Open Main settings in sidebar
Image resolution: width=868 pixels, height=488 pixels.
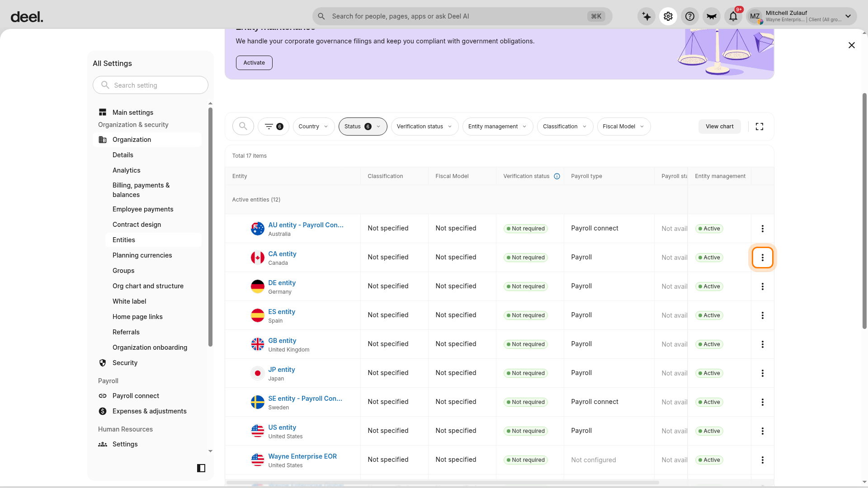[147, 113]
